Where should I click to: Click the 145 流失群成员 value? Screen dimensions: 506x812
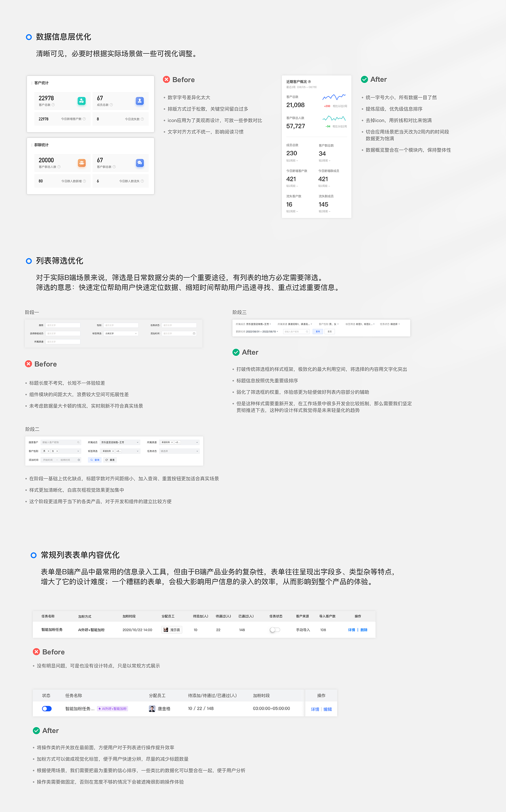click(323, 204)
